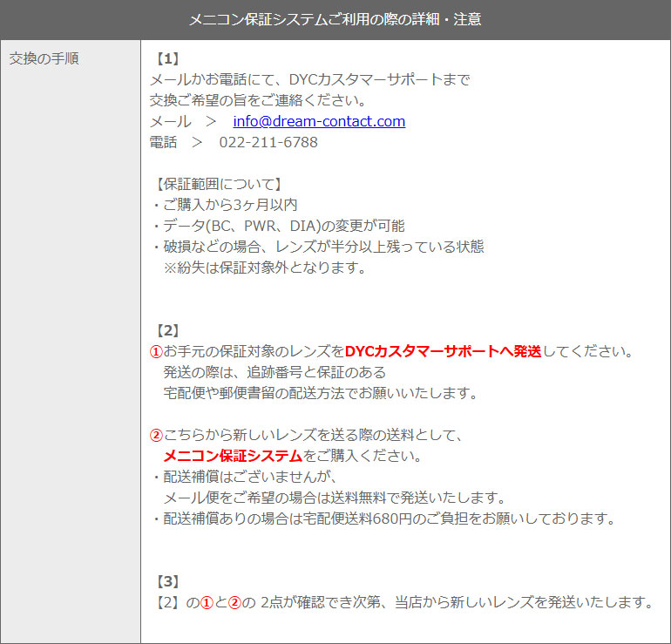The width and height of the screenshot is (671, 644).
Task: Click the line 宅配便や郵便書留の配送方法でお願いいたします。
Action: [320, 393]
